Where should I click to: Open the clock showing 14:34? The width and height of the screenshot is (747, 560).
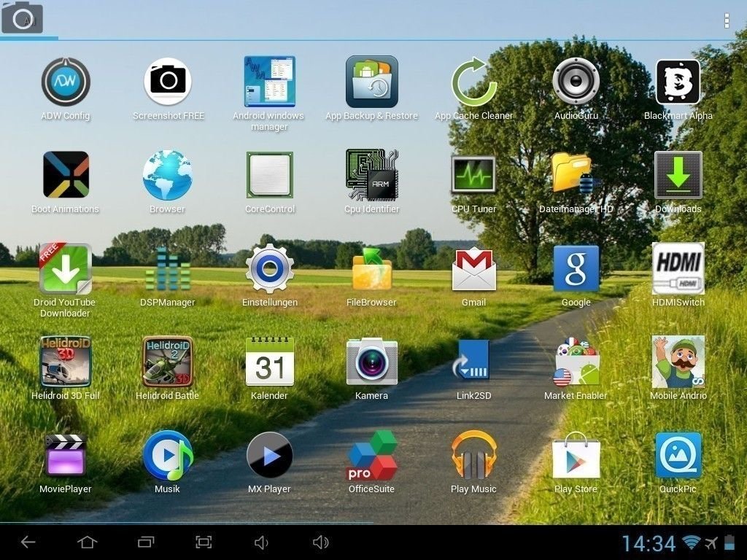point(649,543)
